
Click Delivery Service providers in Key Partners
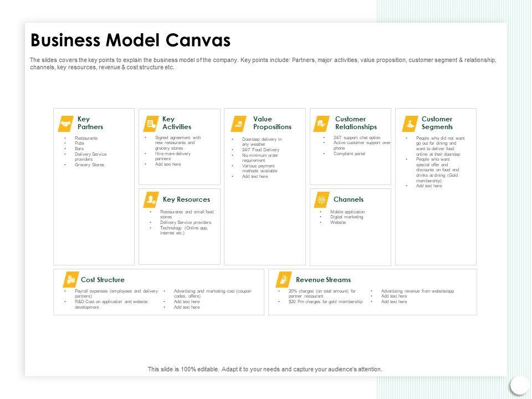pos(90,156)
